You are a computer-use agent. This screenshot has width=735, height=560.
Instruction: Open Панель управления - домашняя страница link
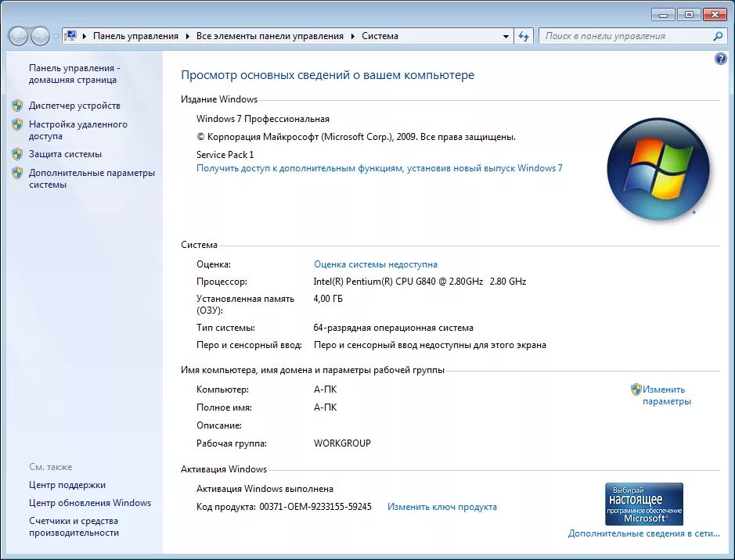click(x=74, y=74)
